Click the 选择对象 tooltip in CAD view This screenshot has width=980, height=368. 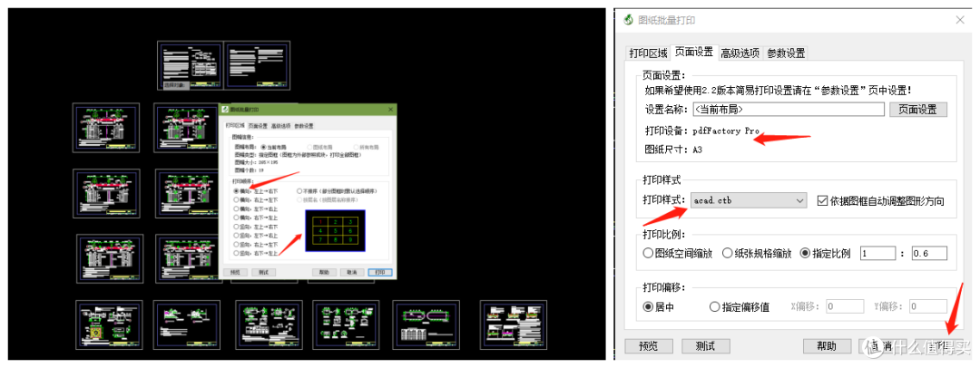(174, 85)
